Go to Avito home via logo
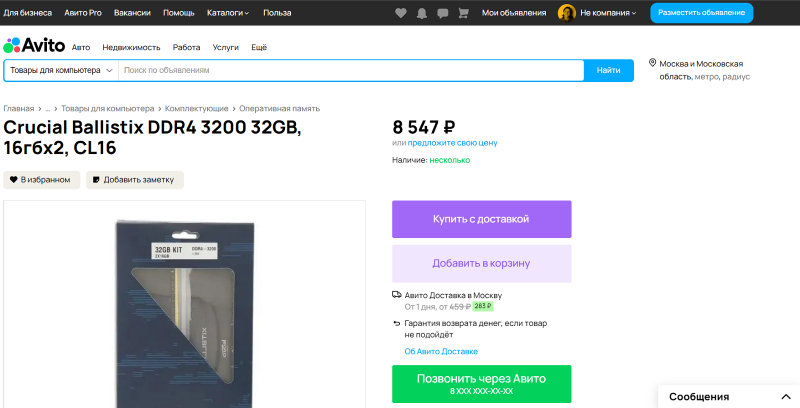 click(34, 45)
